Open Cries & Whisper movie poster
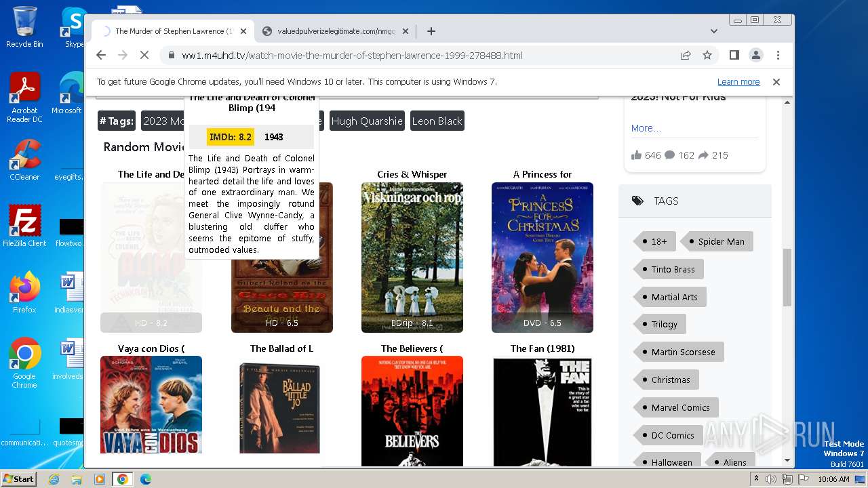 (x=412, y=258)
